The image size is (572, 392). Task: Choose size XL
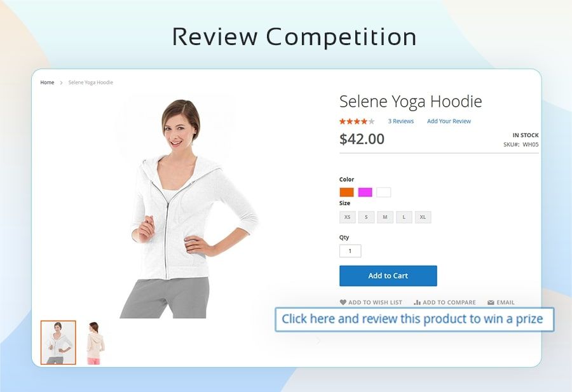tap(423, 217)
